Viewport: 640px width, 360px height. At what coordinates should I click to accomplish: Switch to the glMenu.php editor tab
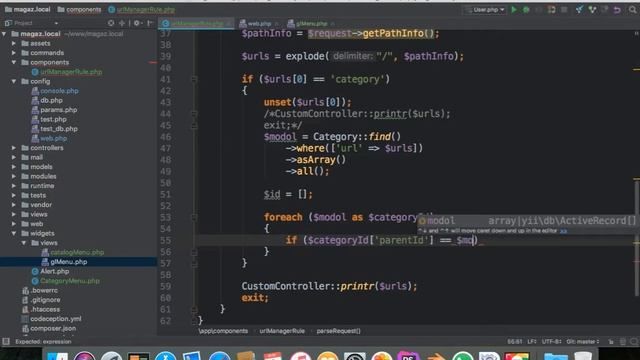click(311, 23)
